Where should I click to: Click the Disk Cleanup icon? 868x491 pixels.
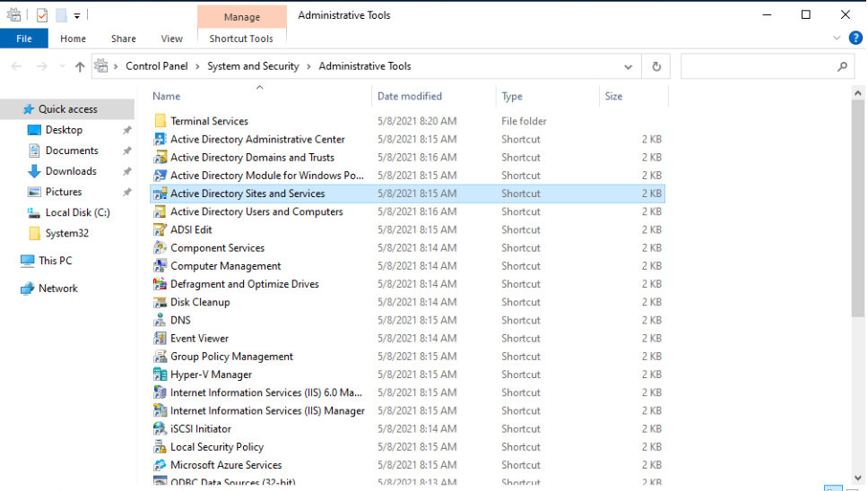[161, 303]
